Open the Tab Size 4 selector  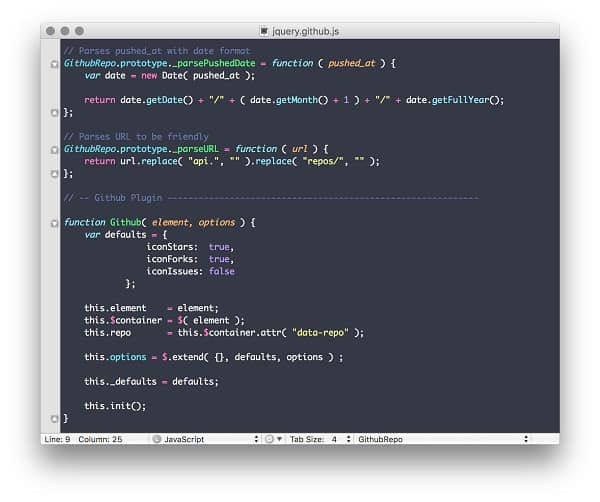320,439
